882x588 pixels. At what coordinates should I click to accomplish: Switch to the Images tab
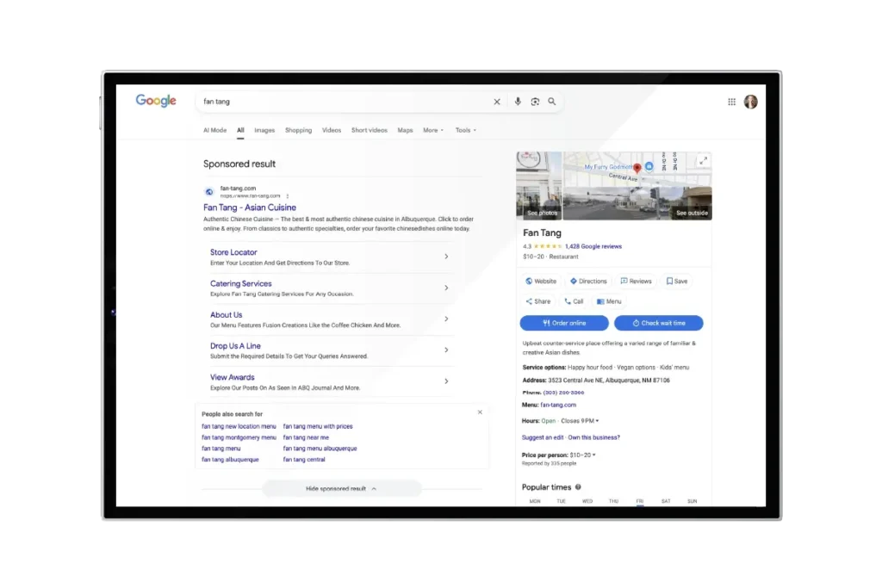click(264, 130)
